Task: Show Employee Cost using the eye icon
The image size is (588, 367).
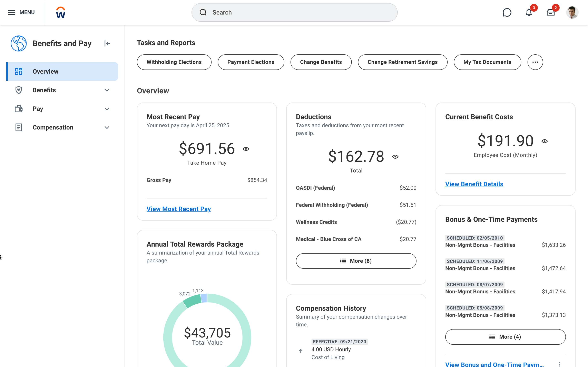Action: point(545,141)
